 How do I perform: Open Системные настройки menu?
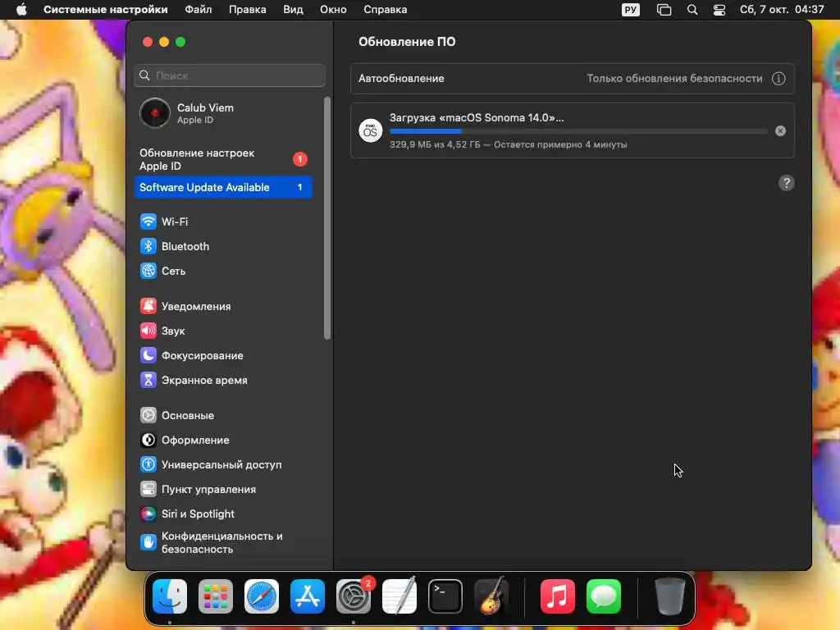point(106,10)
